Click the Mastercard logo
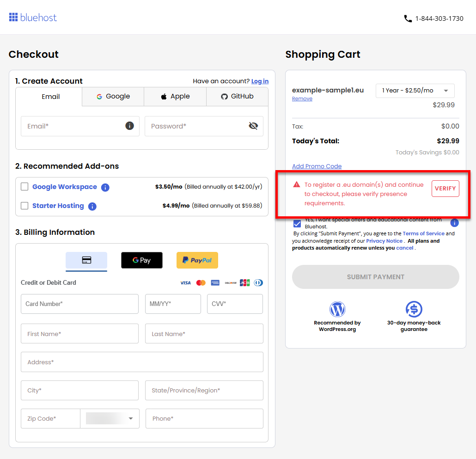The image size is (476, 459). 201,283
